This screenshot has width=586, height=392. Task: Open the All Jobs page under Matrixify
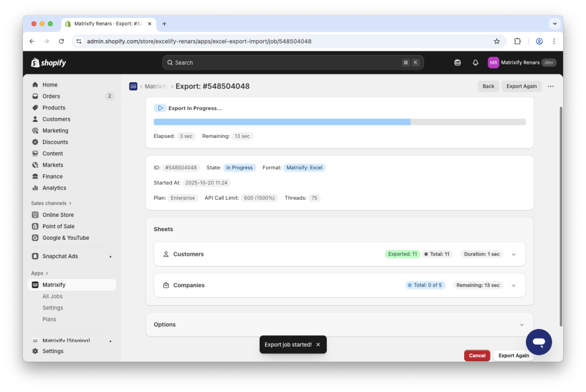point(53,296)
